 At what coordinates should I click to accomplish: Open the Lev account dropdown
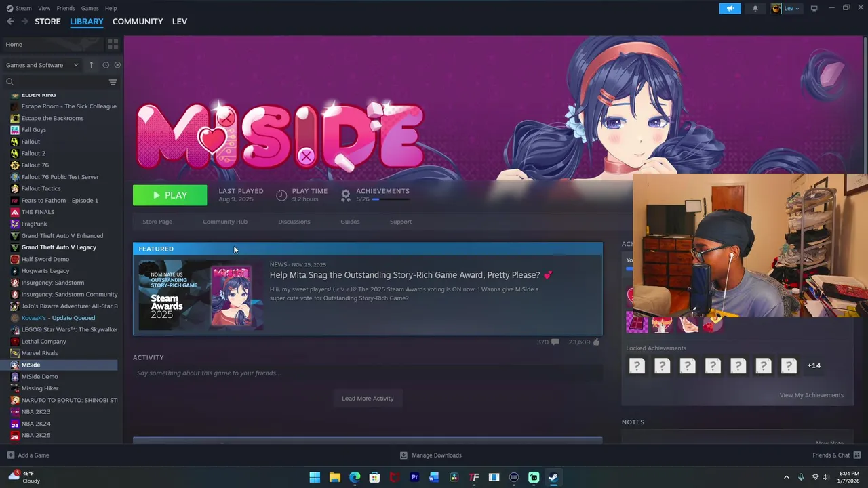(786, 8)
